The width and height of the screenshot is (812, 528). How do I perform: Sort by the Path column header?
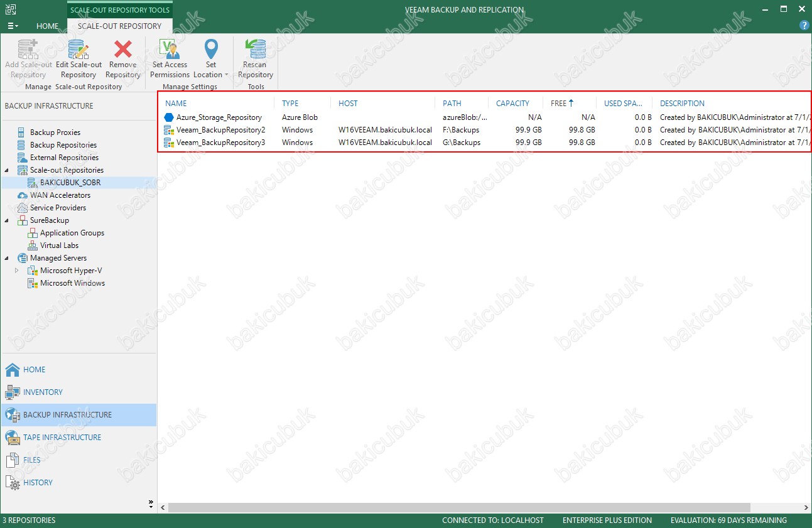click(452, 104)
